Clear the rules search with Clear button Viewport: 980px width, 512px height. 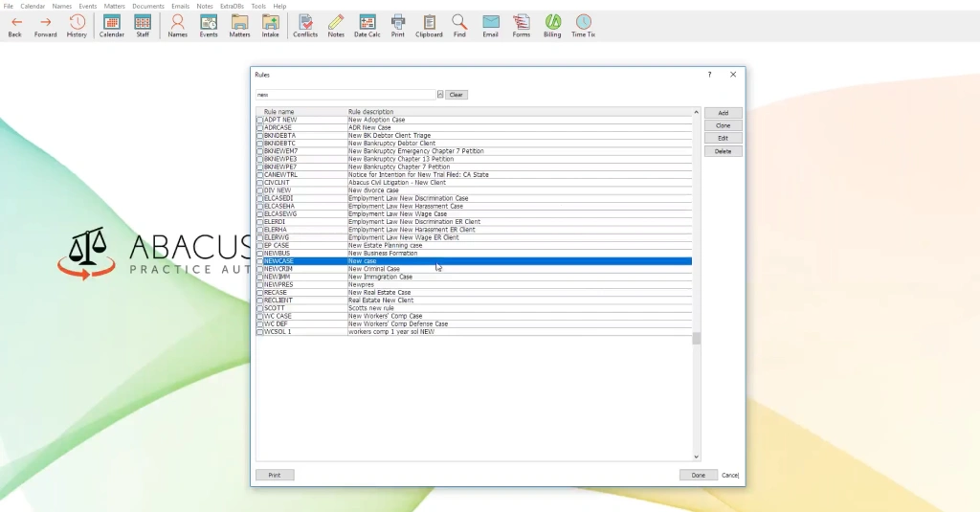coord(457,95)
